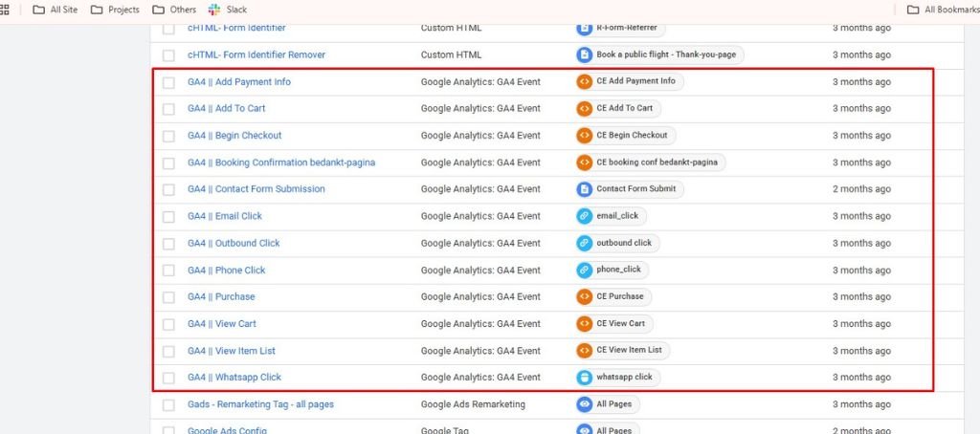Toggle checkbox for GA4 || Email Click
Image resolution: width=980 pixels, height=434 pixels.
168,216
